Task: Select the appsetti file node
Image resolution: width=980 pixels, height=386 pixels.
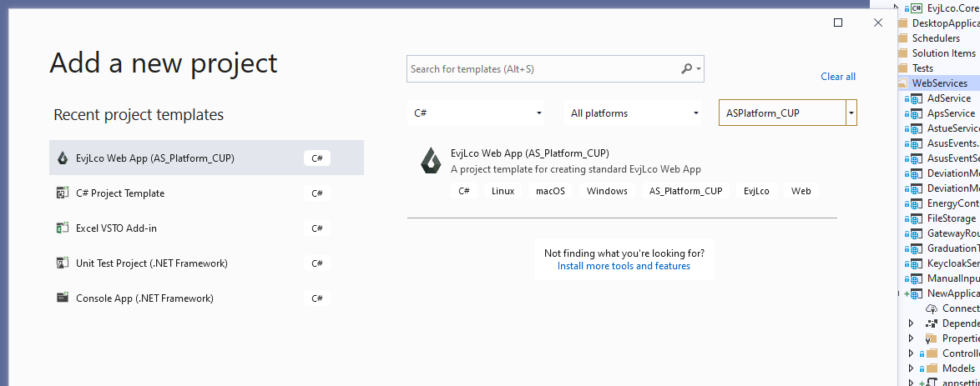Action: point(960,383)
